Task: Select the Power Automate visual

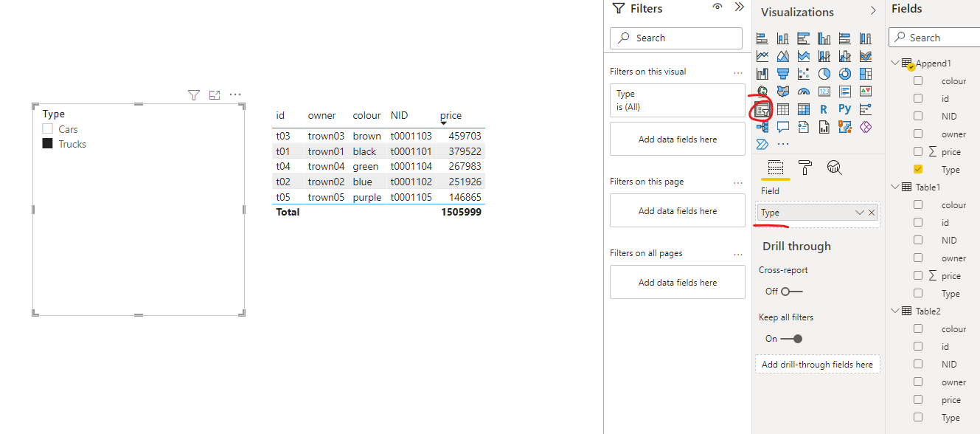Action: point(762,144)
